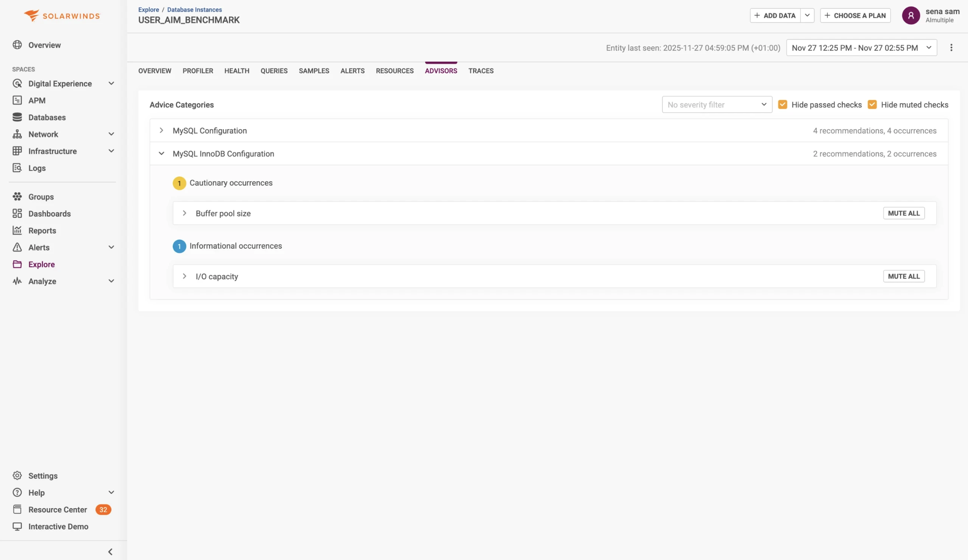Open the Add Data dropdown arrow

click(807, 15)
